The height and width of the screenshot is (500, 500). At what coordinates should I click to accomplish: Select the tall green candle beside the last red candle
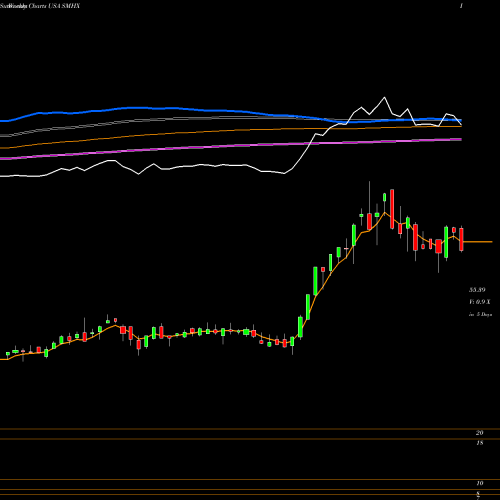(x=446, y=242)
